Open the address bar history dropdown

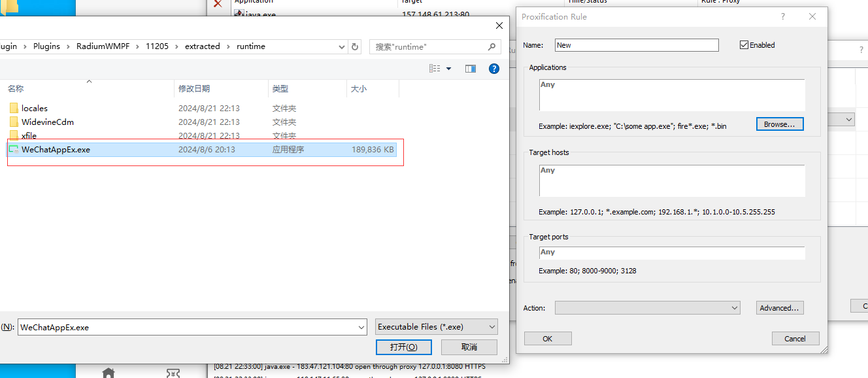pos(342,46)
